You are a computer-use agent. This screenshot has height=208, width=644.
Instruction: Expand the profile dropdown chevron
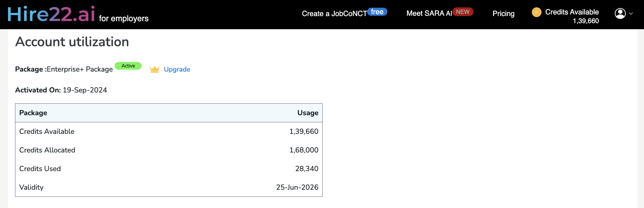pos(631,14)
